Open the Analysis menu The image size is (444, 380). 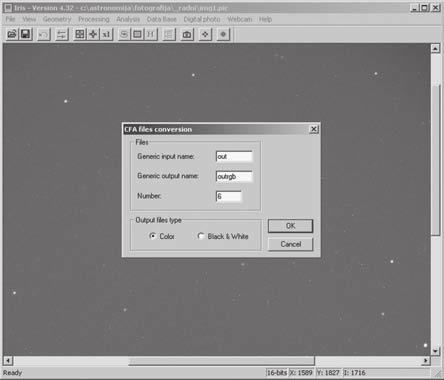(x=128, y=19)
